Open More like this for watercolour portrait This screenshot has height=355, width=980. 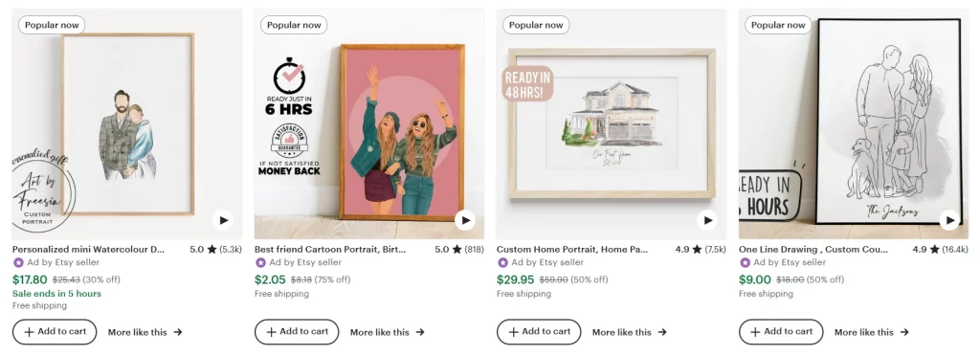[145, 332]
